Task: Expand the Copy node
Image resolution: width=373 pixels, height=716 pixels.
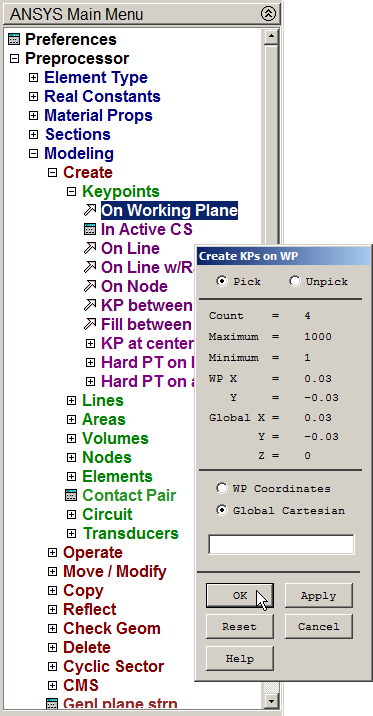Action: (x=53, y=590)
